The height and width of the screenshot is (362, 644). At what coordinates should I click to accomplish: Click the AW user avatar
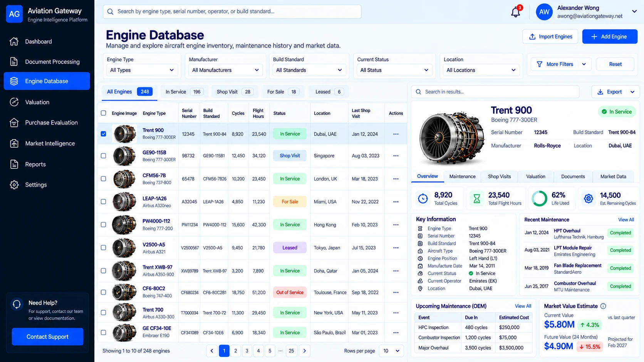544,12
